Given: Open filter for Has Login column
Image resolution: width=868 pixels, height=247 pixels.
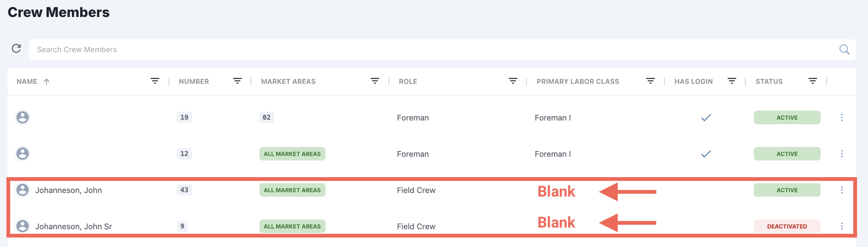Looking at the screenshot, I should pyautogui.click(x=732, y=81).
